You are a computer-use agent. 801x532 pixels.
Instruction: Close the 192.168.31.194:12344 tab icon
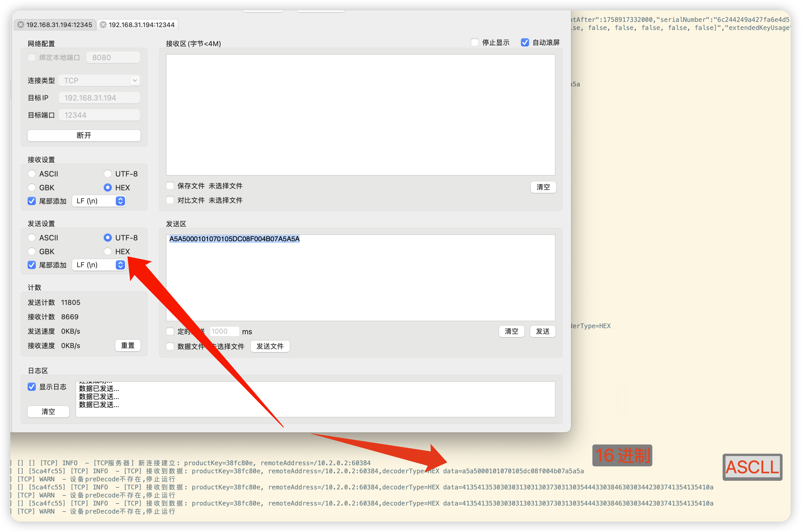pyautogui.click(x=103, y=25)
